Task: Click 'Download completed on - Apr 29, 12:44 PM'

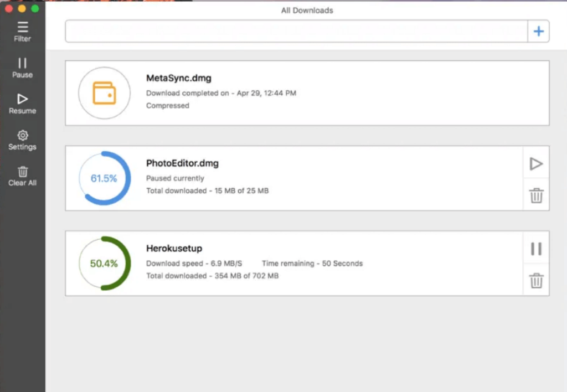Action: tap(221, 93)
